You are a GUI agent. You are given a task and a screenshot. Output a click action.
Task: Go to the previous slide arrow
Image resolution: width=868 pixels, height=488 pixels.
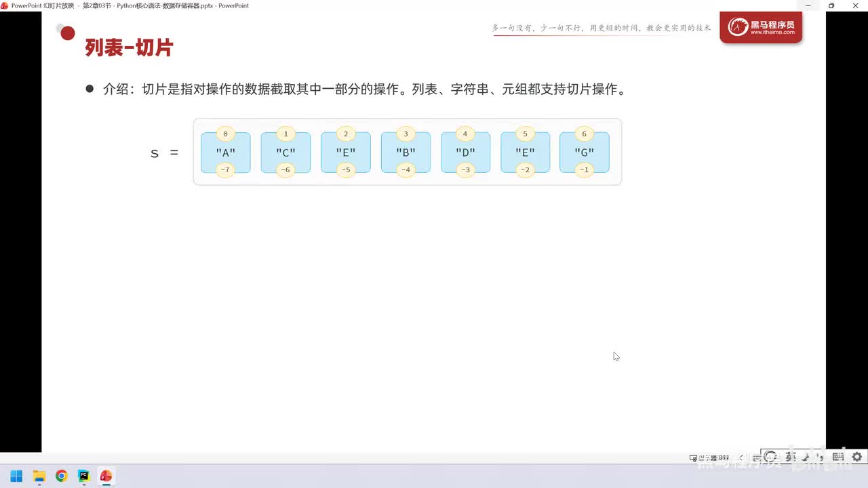coord(741,458)
